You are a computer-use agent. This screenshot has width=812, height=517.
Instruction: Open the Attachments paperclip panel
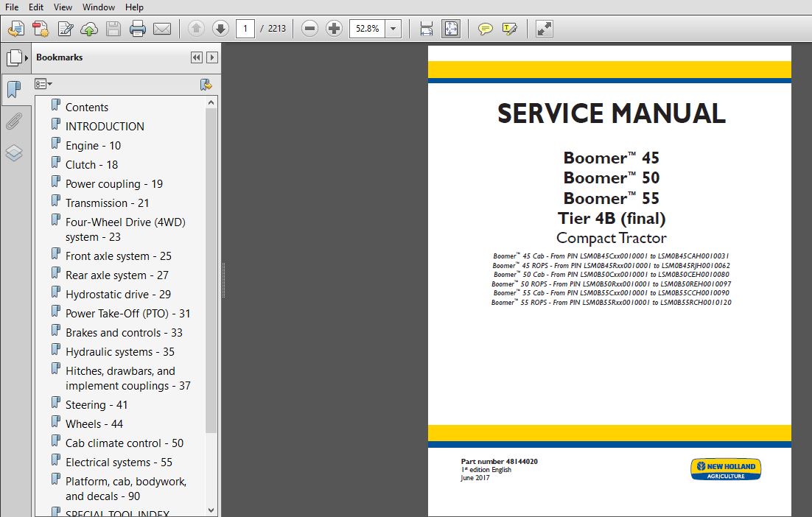14,122
